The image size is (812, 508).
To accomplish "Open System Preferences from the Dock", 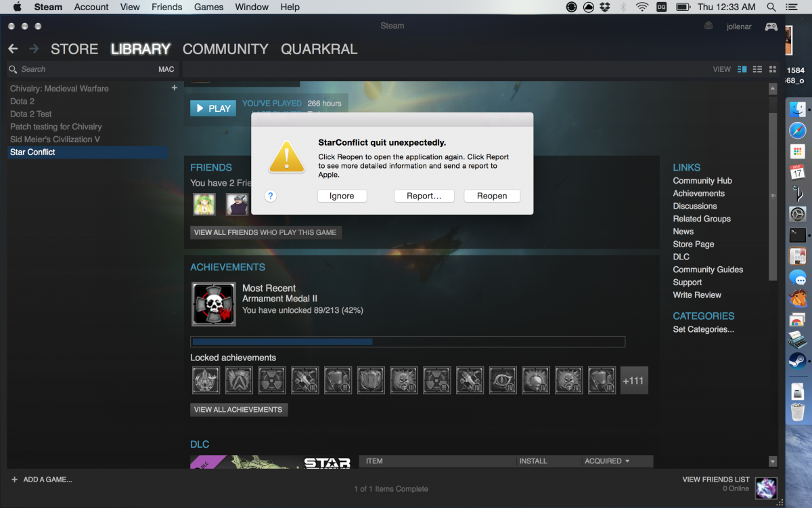I will point(798,214).
